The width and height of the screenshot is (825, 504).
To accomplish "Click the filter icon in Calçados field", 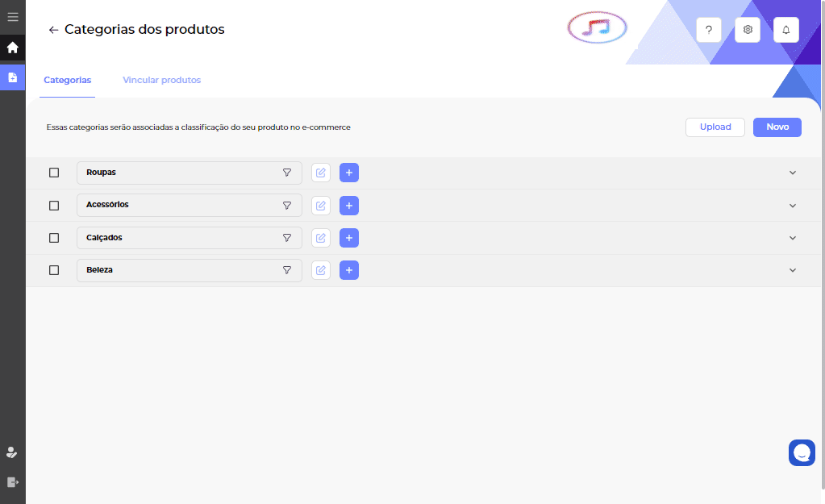I will [286, 238].
